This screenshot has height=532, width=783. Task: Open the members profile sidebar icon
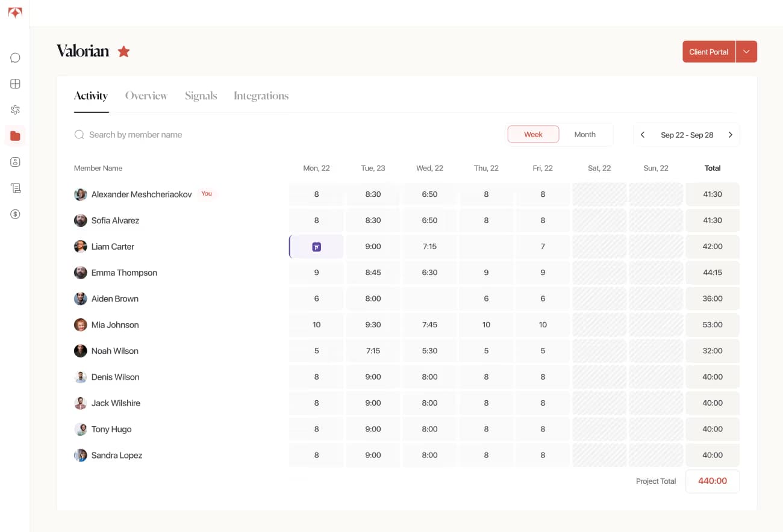(x=15, y=162)
